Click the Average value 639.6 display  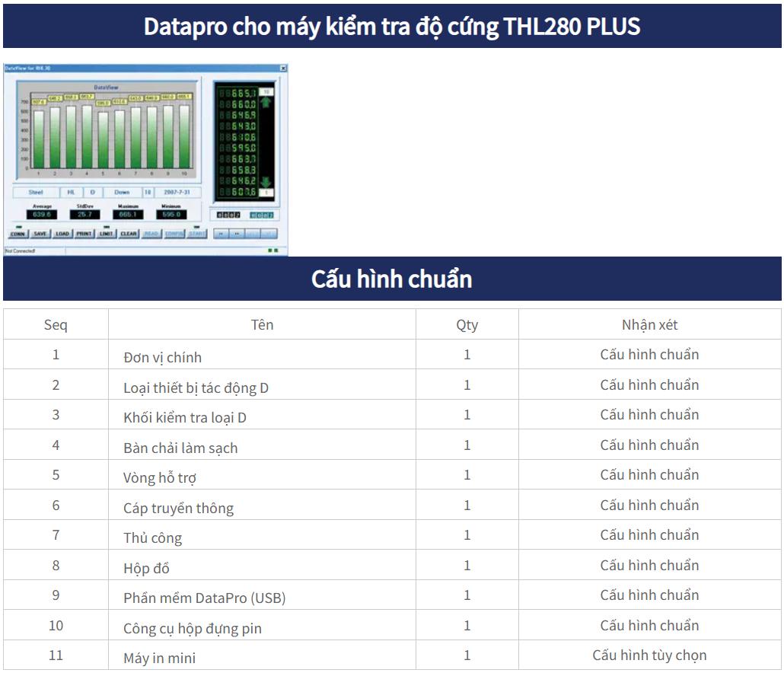click(x=42, y=215)
